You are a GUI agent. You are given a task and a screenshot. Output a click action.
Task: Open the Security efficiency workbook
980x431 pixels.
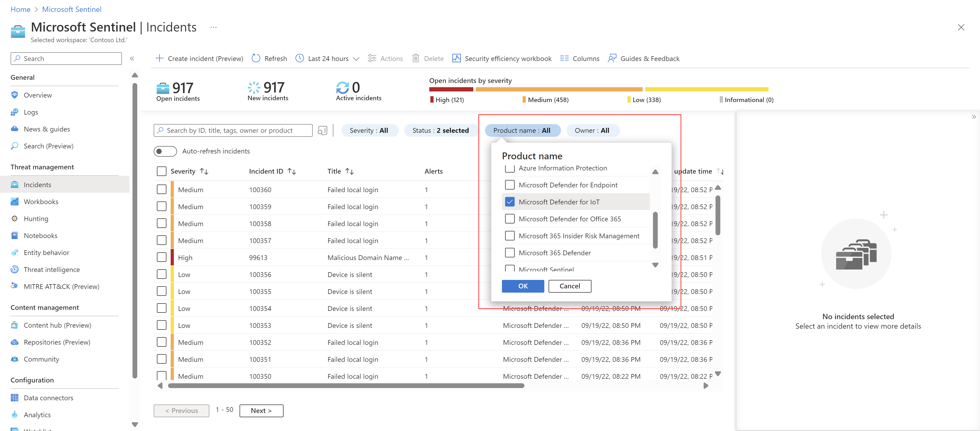[508, 58]
